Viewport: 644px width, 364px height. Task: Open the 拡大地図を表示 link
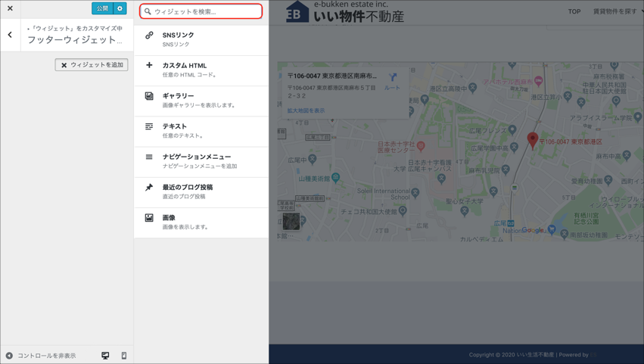(306, 110)
